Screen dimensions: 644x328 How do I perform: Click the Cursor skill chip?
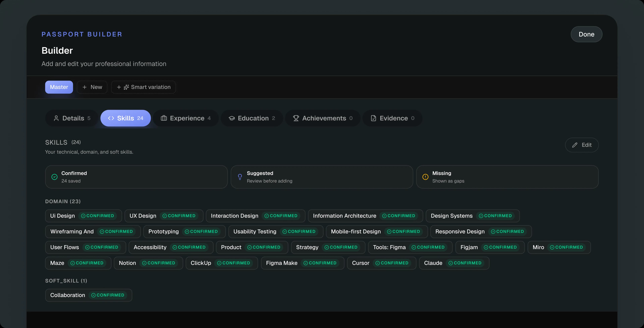point(382,263)
